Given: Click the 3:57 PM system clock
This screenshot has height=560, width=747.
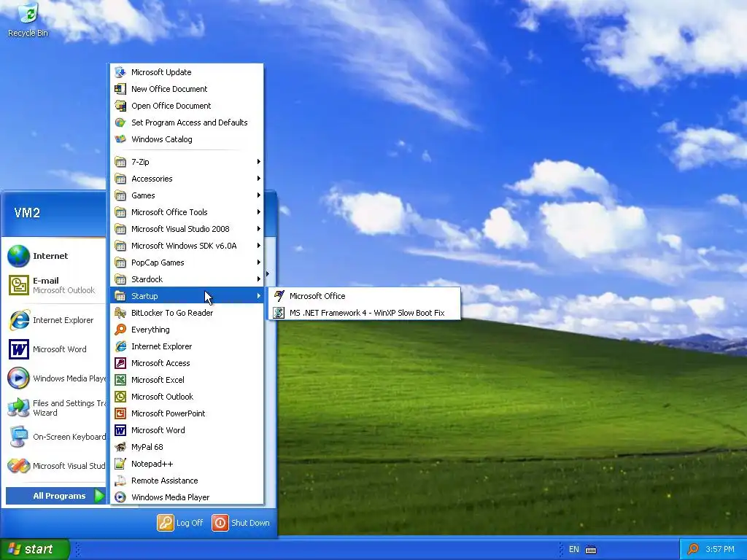Looking at the screenshot, I should coord(720,549).
